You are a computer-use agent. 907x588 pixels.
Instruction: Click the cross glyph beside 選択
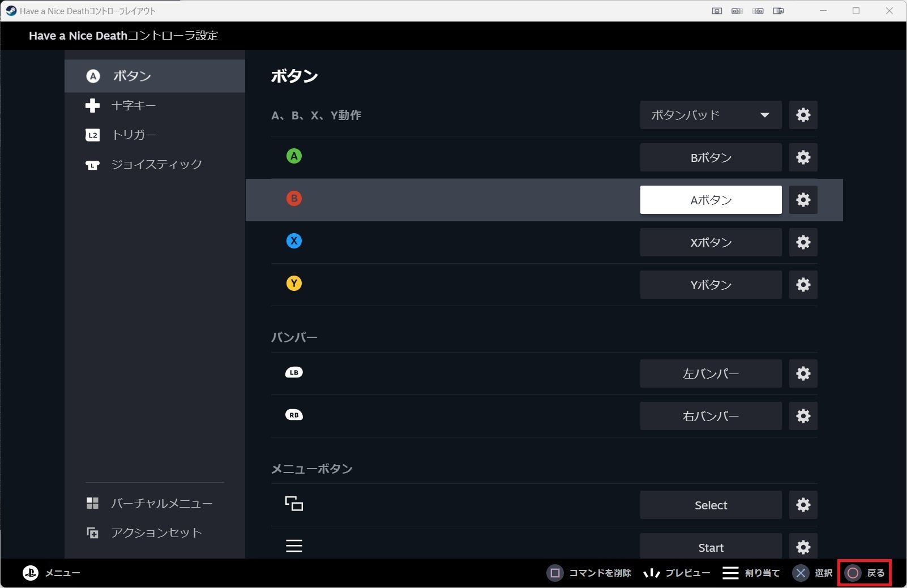(801, 573)
